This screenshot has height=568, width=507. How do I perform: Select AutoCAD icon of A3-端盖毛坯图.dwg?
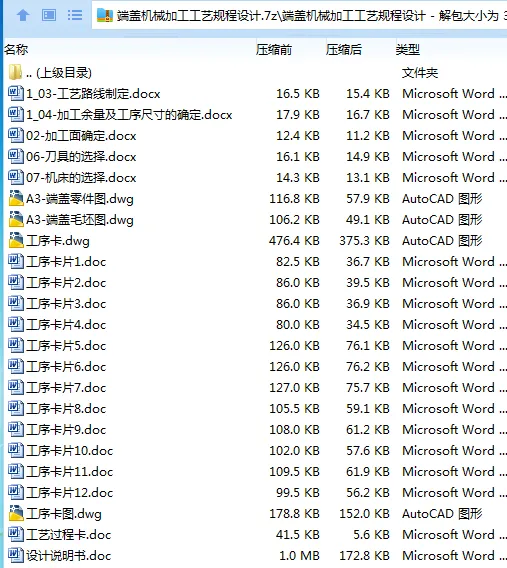[16, 219]
